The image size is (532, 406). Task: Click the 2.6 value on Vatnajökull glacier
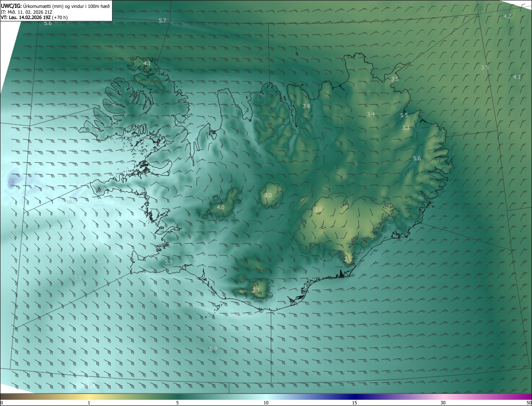tap(318, 210)
